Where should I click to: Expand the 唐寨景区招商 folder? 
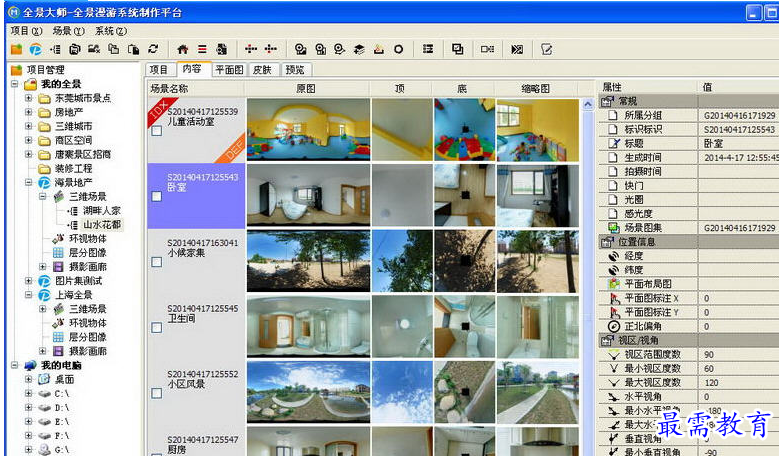tap(29, 154)
